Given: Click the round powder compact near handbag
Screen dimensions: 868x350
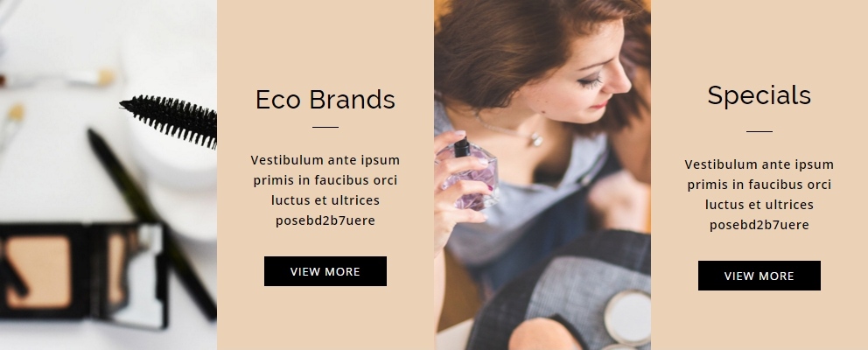Looking at the screenshot, I should point(627,318).
